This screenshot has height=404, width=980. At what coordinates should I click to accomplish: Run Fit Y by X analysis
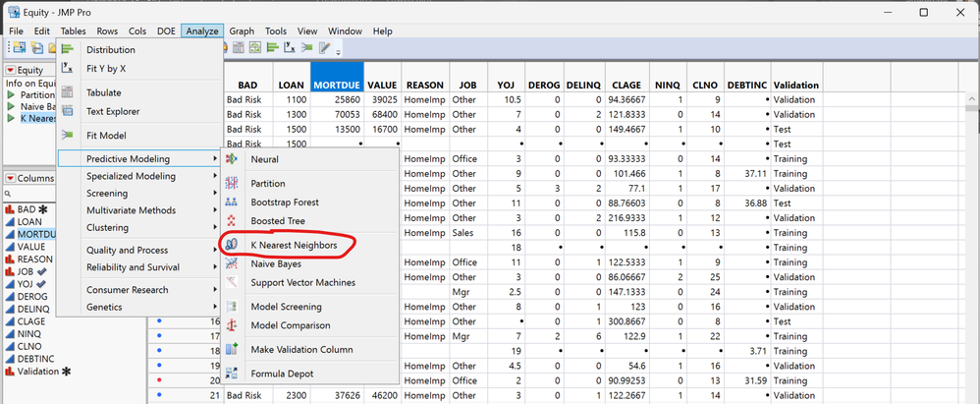click(106, 69)
